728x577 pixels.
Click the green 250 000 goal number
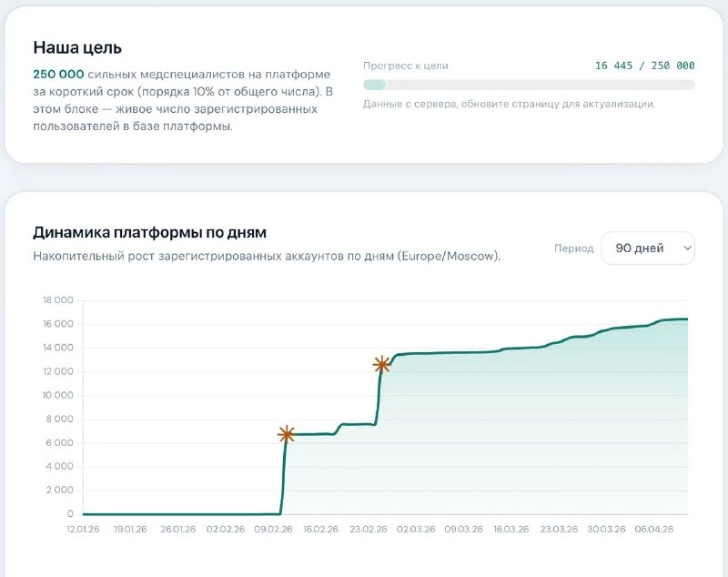58,75
